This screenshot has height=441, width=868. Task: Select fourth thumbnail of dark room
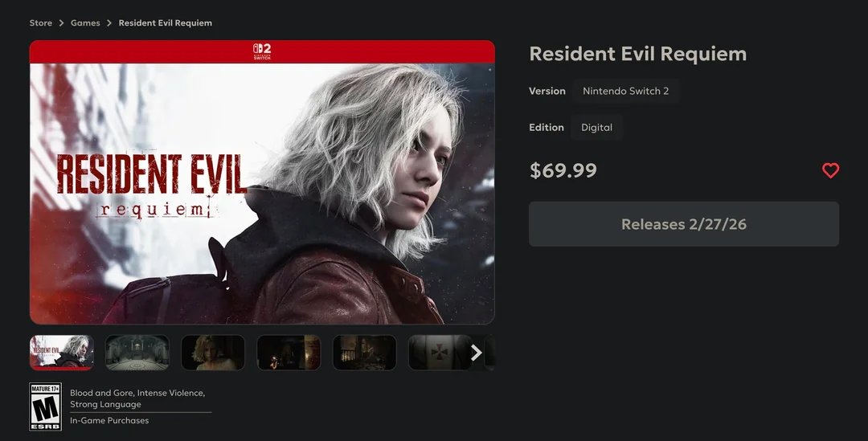289,353
